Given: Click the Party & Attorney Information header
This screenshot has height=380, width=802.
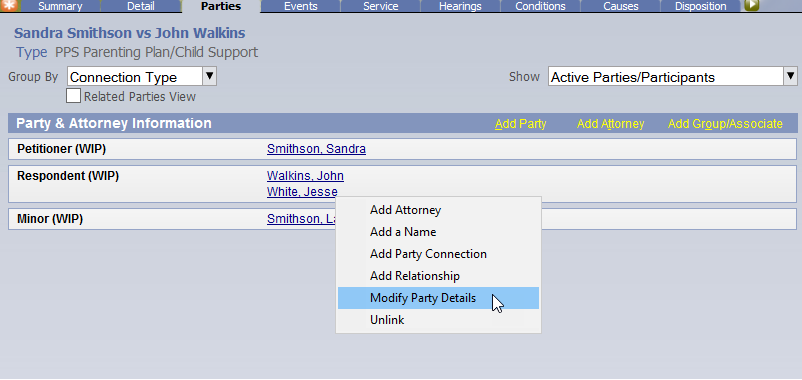Looking at the screenshot, I should (x=114, y=123).
